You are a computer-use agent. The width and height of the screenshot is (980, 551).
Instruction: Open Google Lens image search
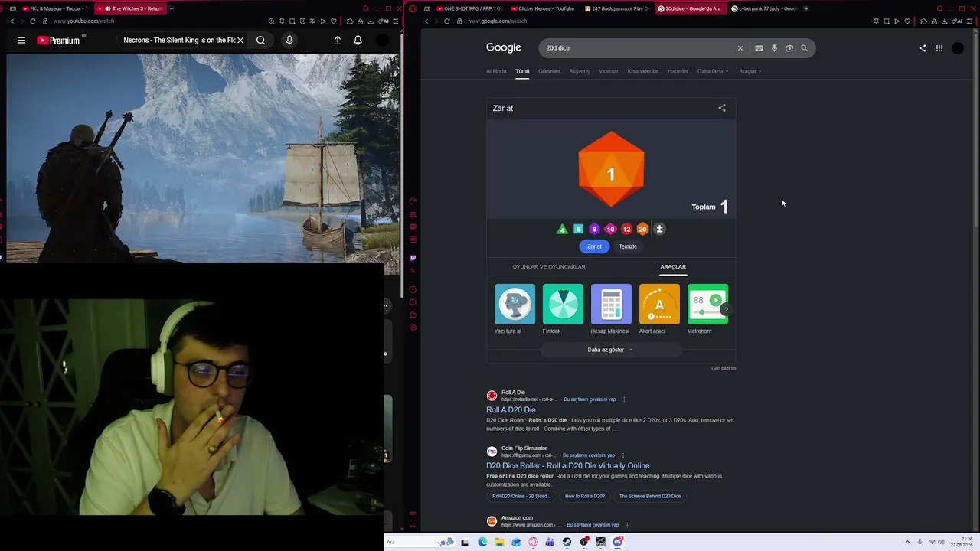click(x=789, y=48)
